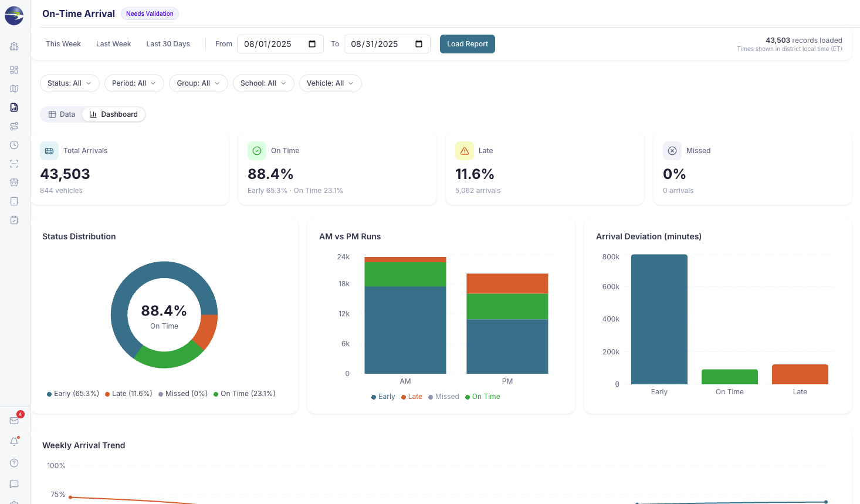Expand the Vehicle: All filter dropdown
860x504 pixels.
[330, 83]
